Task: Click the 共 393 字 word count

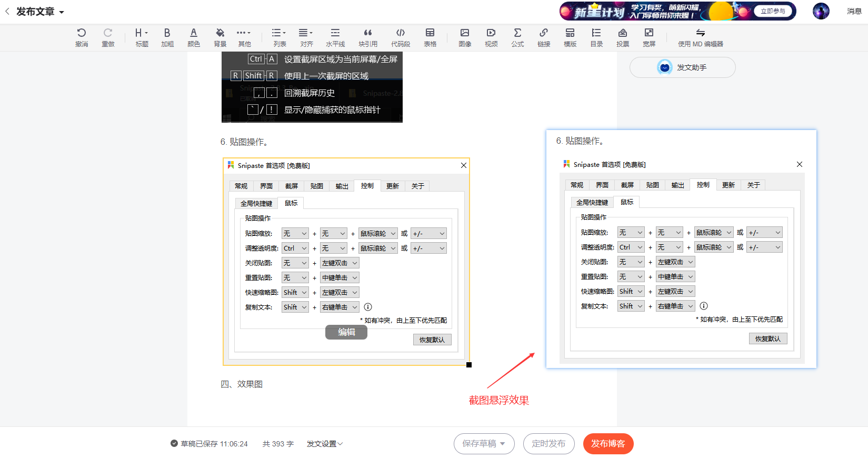Action: [x=278, y=444]
